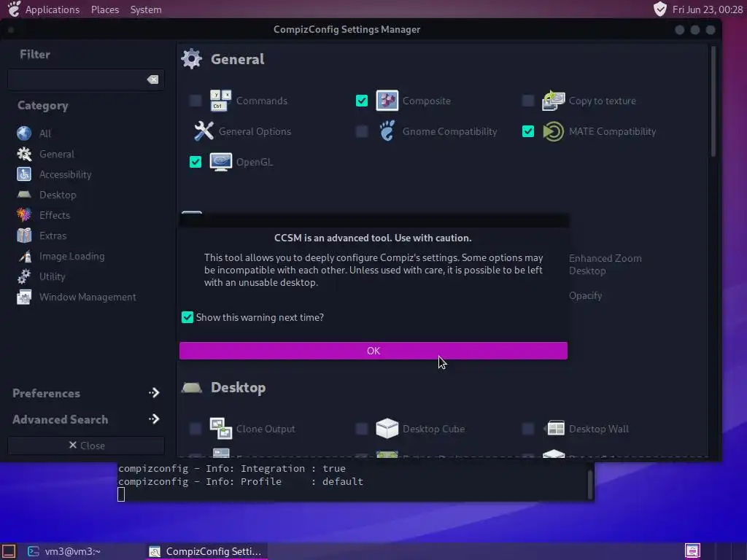Screen dimensions: 747x560
Task: Click the plugin list vertical scrollbar
Action: pos(713,101)
